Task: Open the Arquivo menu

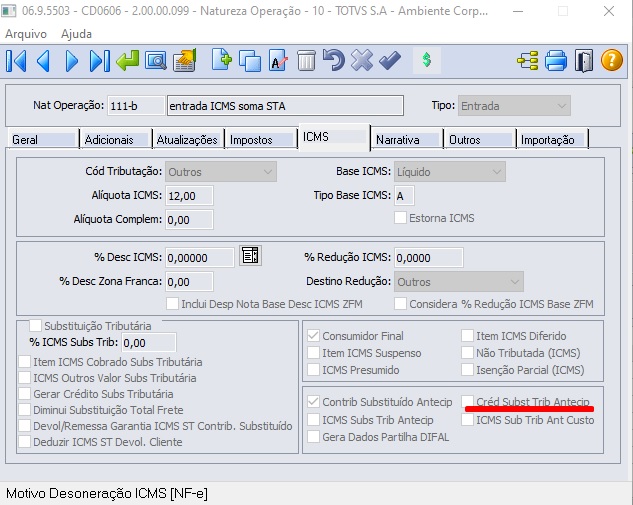Action: [26, 34]
